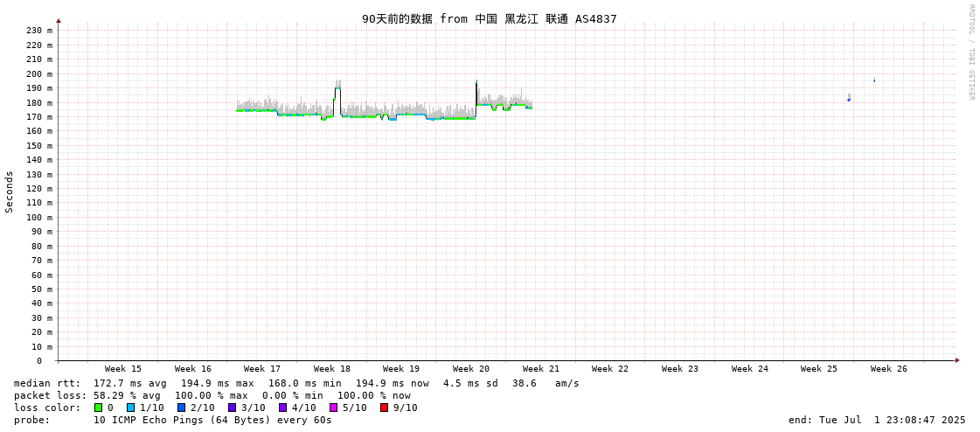This screenshot has width=980, height=432.
Task: Click the 194.9 ms now rtt value
Action: [393, 383]
